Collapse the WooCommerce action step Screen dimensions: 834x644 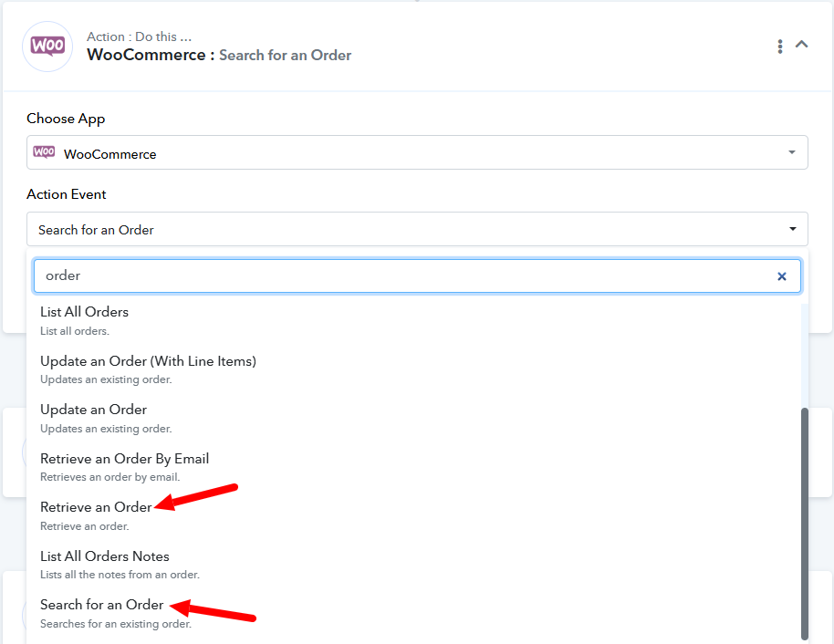click(x=802, y=45)
